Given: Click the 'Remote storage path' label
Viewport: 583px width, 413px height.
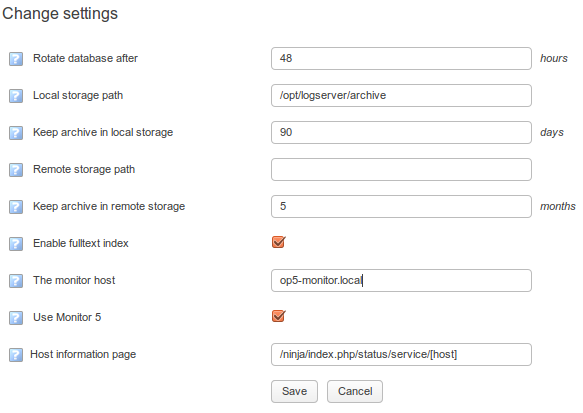Looking at the screenshot, I should [84, 170].
